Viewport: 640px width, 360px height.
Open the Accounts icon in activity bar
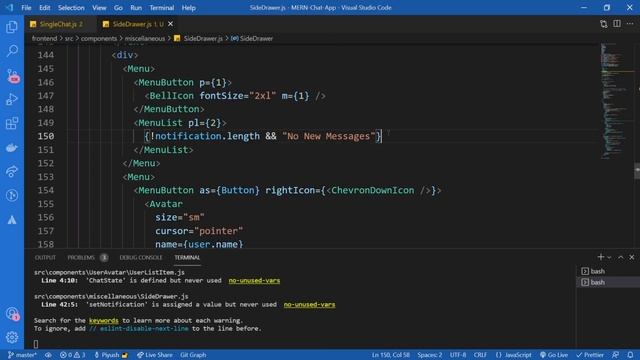(x=12, y=313)
